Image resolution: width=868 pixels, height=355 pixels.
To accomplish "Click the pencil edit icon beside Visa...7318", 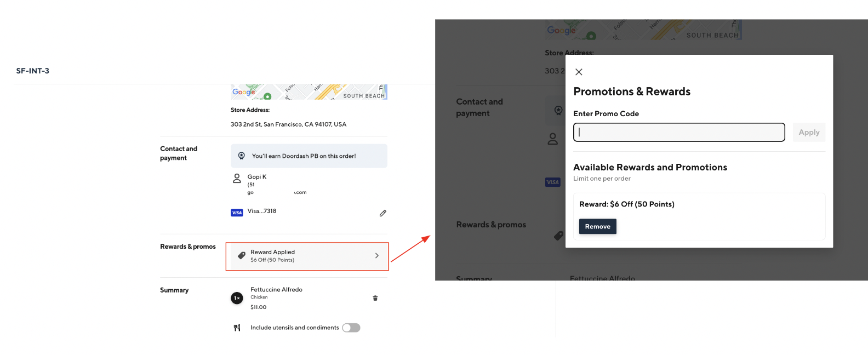I will [383, 213].
